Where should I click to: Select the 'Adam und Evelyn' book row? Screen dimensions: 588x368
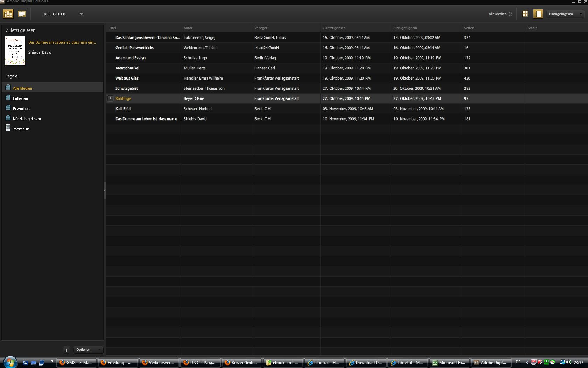click(x=347, y=58)
